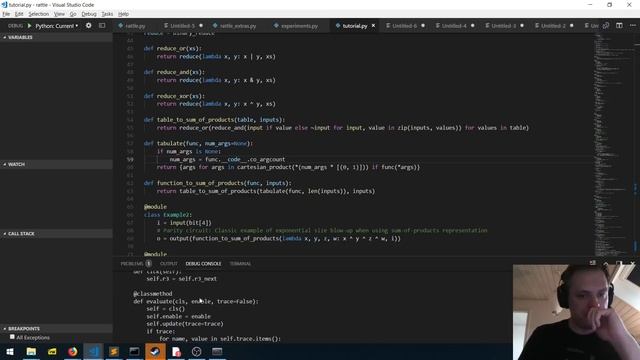This screenshot has height=360, width=640.
Task: Switch to the experiments.py tab
Action: pyautogui.click(x=299, y=26)
